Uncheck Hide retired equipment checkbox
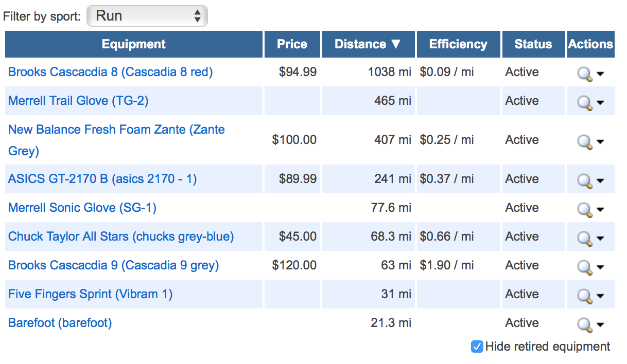This screenshot has width=627, height=364. pyautogui.click(x=477, y=347)
